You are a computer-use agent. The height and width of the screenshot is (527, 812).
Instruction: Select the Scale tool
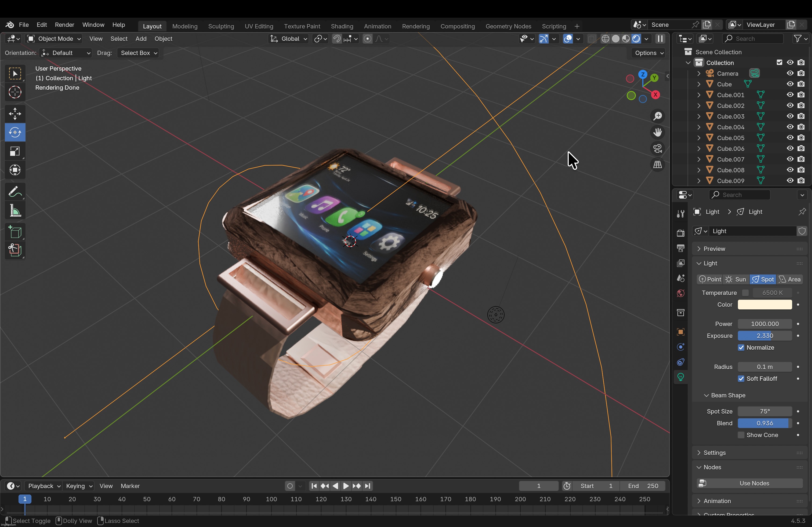(15, 151)
